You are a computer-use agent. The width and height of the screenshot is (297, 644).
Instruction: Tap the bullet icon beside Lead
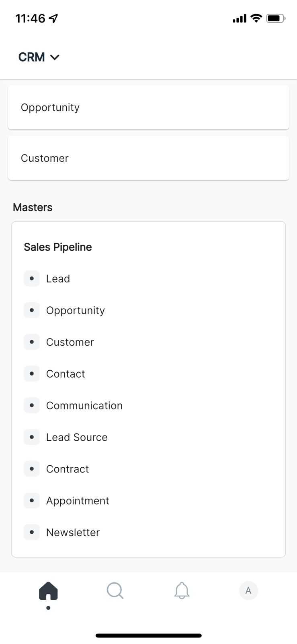32,279
